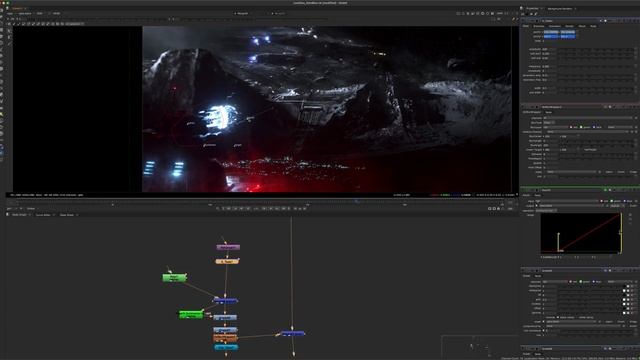Open Keyer operation dropdown
Image resolution: width=640 pixels, height=360 pixels.
pyautogui.click(x=546, y=211)
